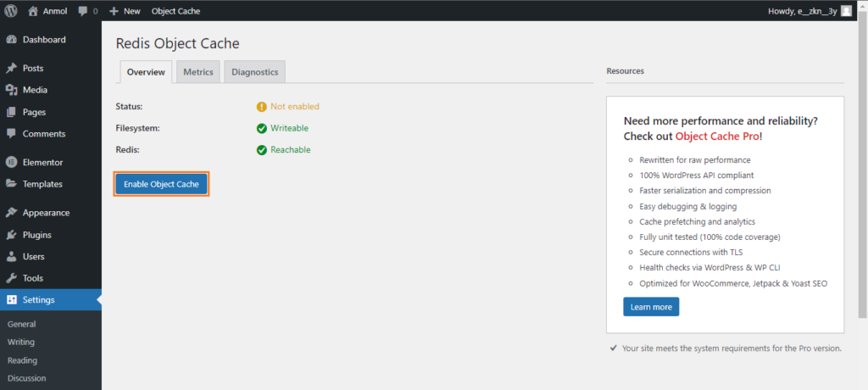Image resolution: width=868 pixels, height=390 pixels.
Task: Click 'Faster serialization and compression' item
Action: coord(705,191)
